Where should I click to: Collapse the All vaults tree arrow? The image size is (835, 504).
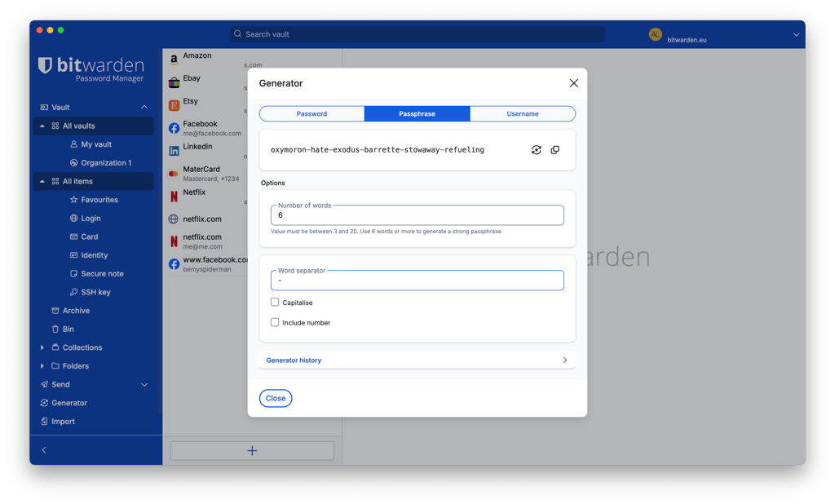[x=42, y=126]
